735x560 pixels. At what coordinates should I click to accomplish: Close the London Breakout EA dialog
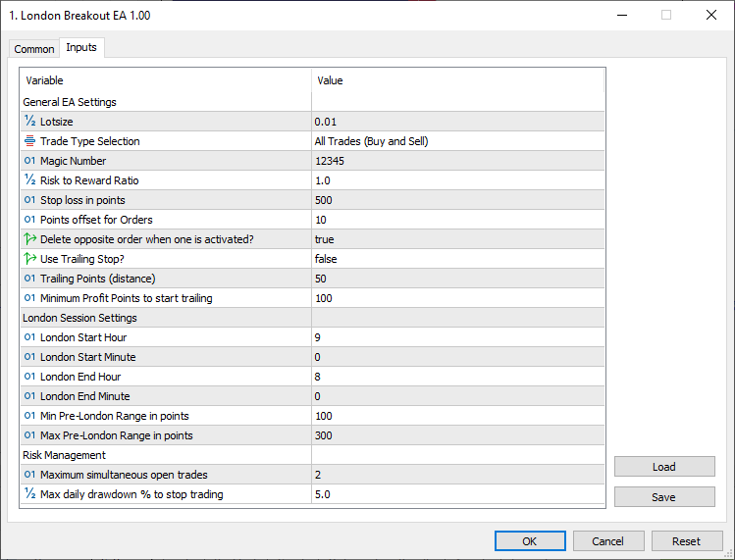tap(711, 15)
